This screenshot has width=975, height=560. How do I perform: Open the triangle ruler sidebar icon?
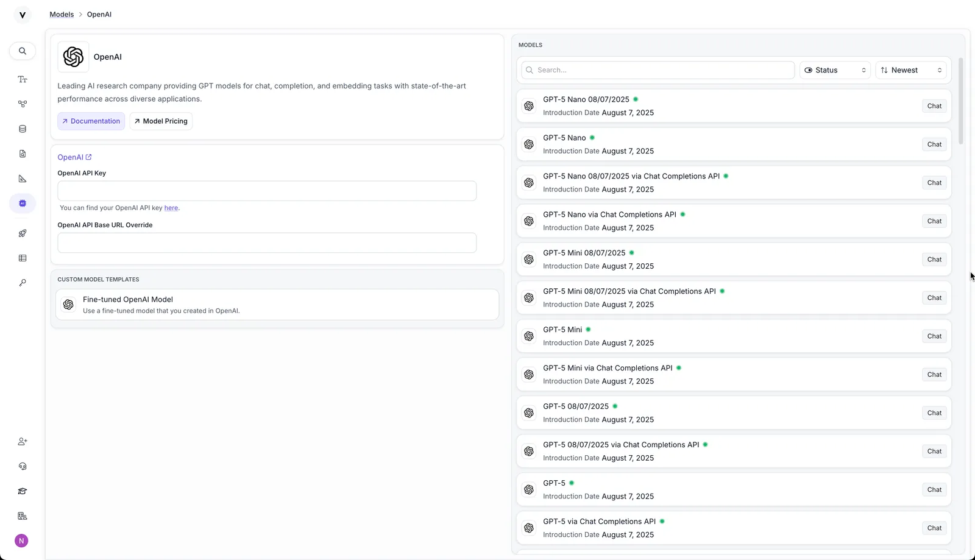pos(23,179)
